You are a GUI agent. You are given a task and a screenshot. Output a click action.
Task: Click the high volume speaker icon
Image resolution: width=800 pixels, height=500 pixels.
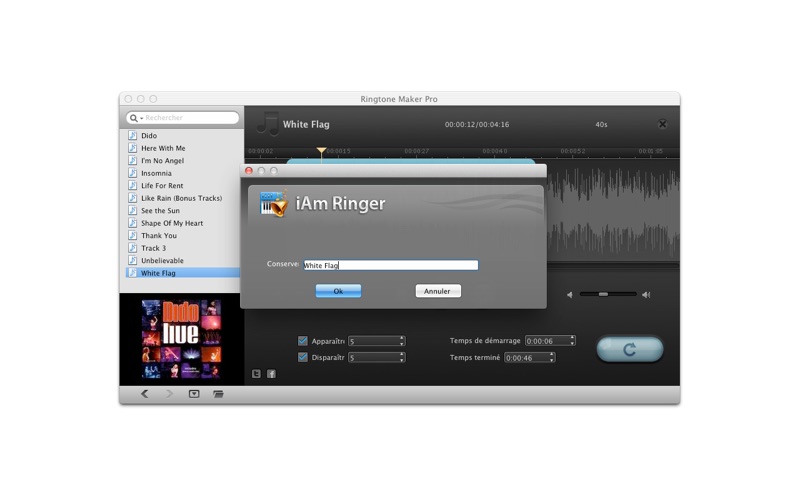(x=646, y=294)
